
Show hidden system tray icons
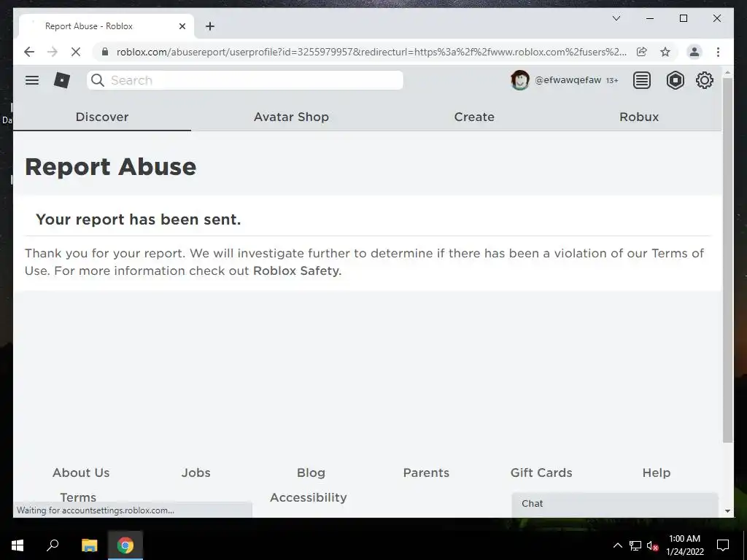click(617, 545)
